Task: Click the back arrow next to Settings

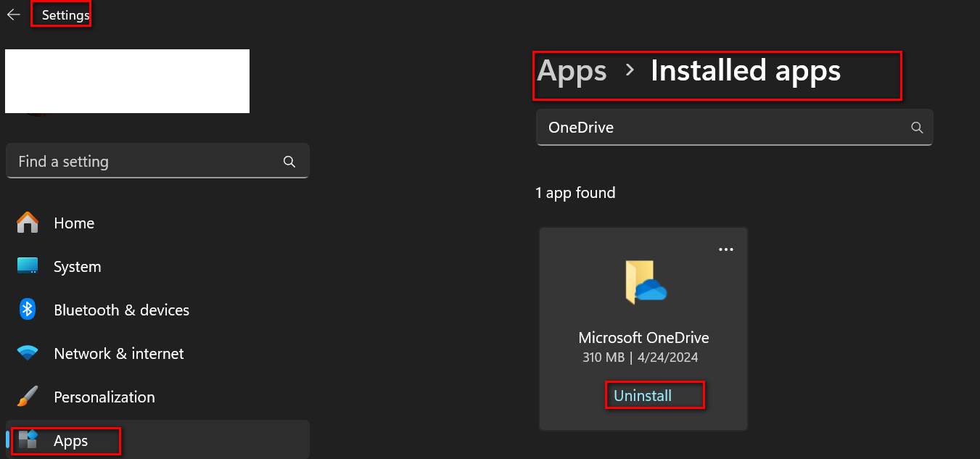Action: (x=14, y=15)
